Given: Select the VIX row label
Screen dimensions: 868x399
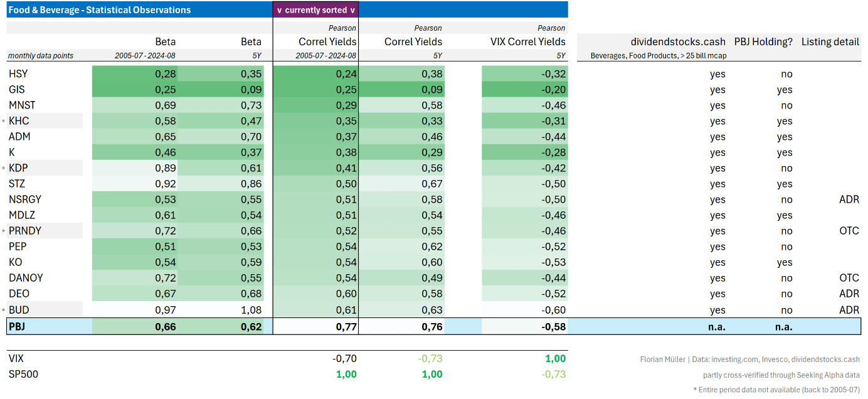Looking at the screenshot, I should click(16, 359).
